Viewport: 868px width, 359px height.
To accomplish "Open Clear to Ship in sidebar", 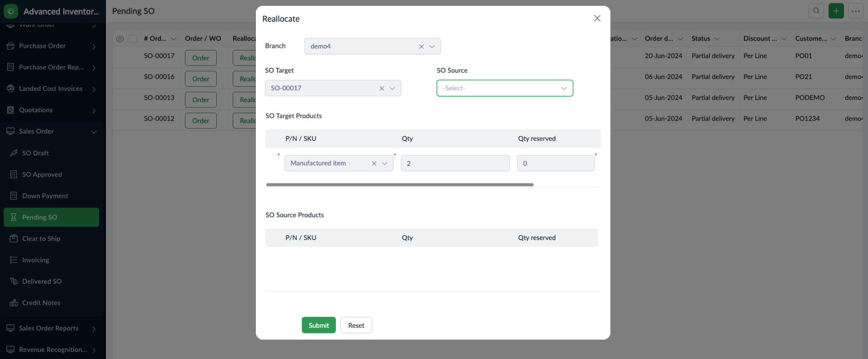I will pos(41,239).
